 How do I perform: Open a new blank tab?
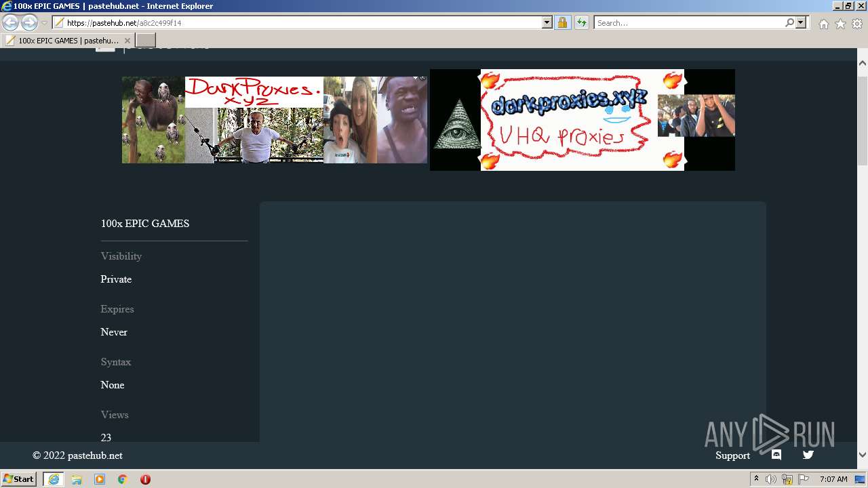146,41
